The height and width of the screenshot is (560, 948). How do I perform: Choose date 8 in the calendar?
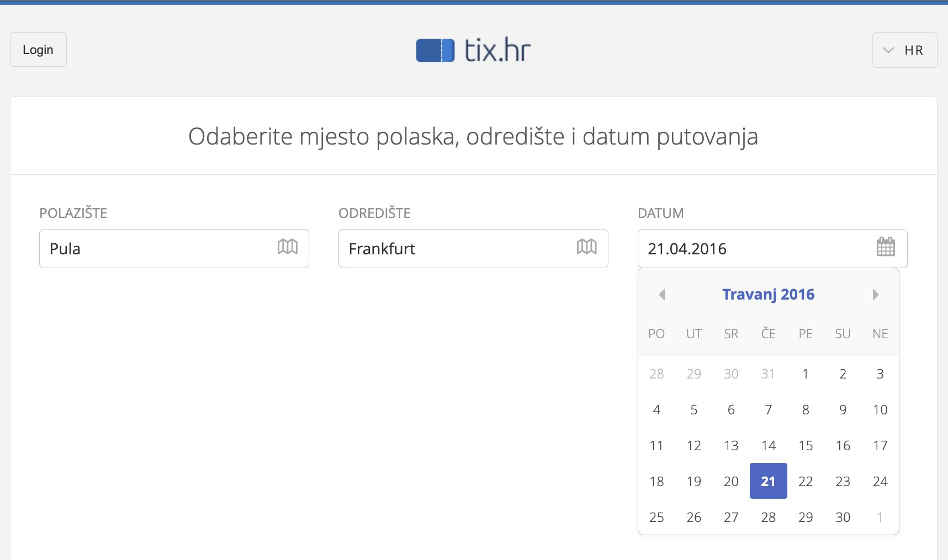[806, 409]
